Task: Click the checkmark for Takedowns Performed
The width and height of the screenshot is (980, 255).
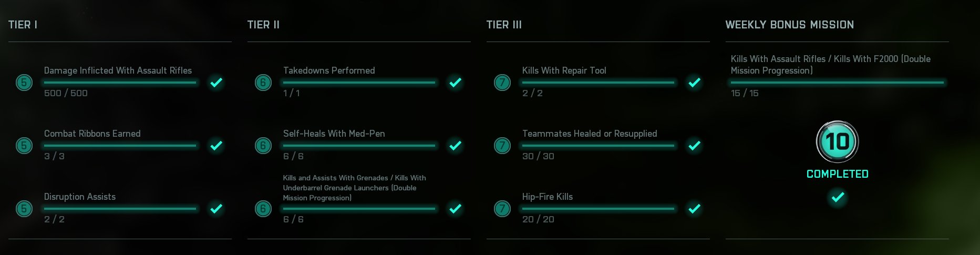Action: pos(455,83)
